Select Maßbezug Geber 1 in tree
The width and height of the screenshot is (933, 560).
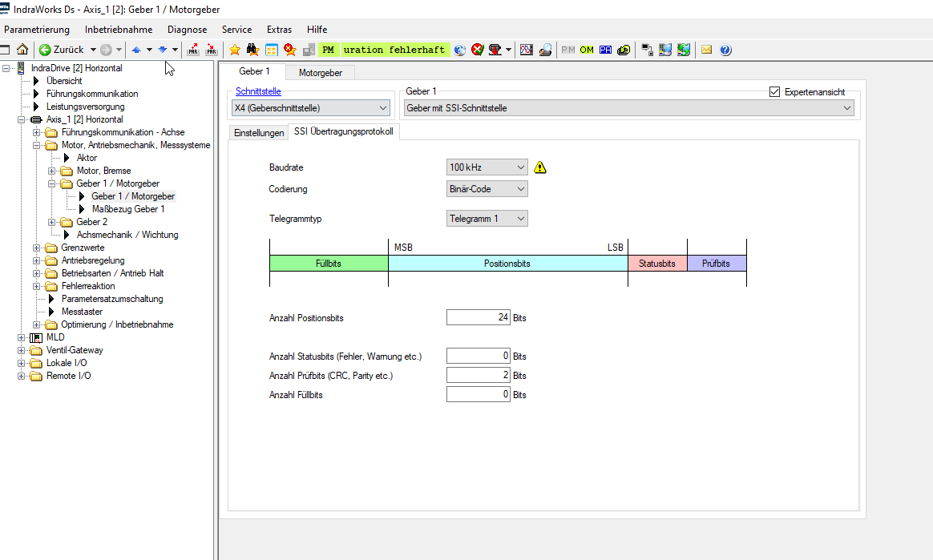pyautogui.click(x=128, y=209)
